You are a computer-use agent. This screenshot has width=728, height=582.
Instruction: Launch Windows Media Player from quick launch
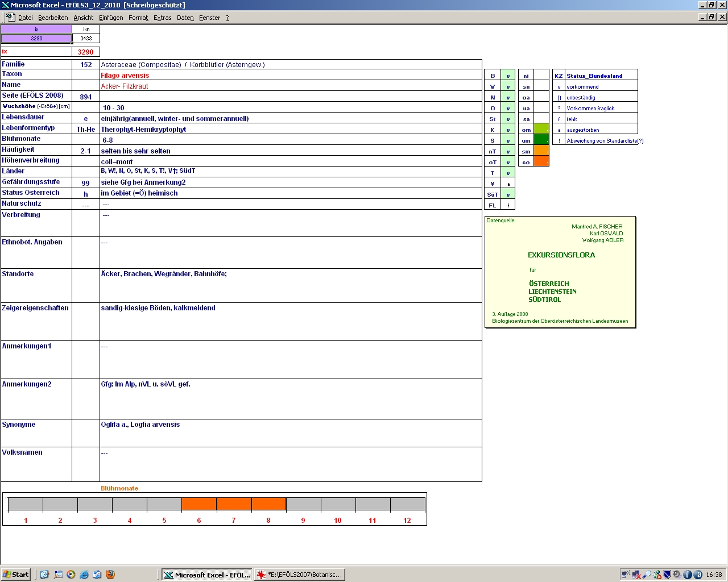(x=71, y=575)
